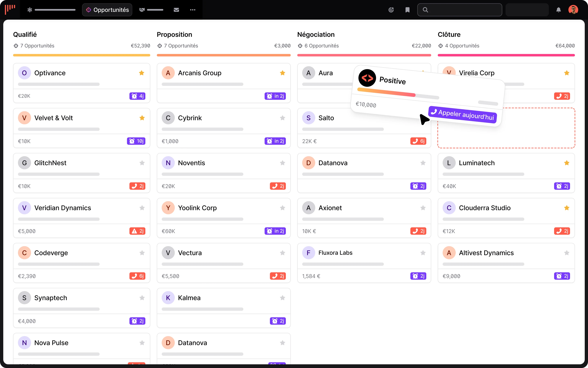Open the notifications bell
The width and height of the screenshot is (588, 368).
coord(559,10)
